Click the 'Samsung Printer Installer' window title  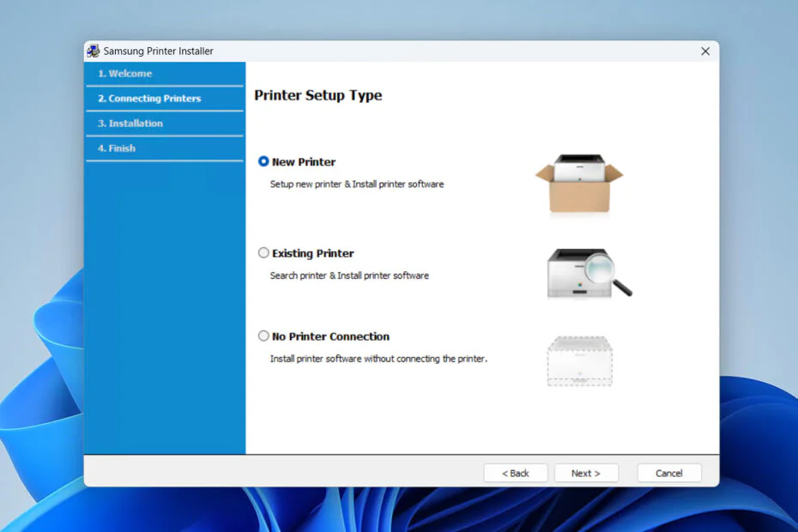coord(158,51)
